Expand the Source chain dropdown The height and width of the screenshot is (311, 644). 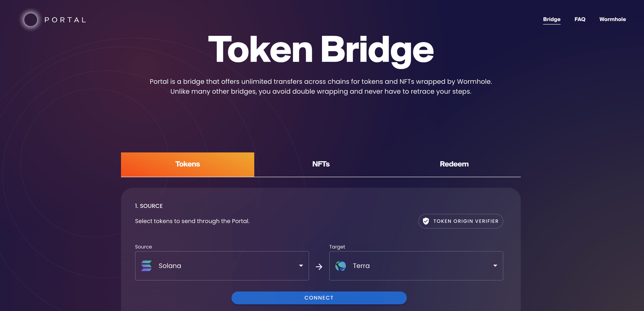point(301,266)
